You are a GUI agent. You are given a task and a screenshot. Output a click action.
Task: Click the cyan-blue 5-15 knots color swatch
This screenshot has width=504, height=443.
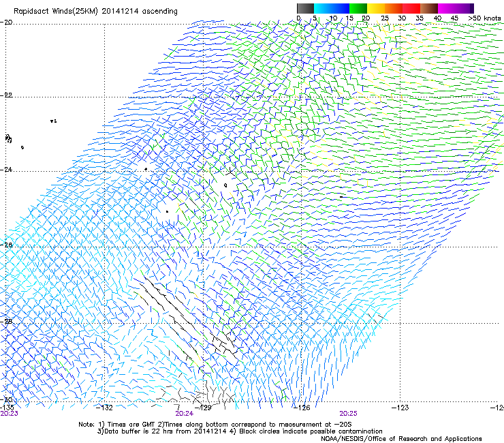point(332,8)
